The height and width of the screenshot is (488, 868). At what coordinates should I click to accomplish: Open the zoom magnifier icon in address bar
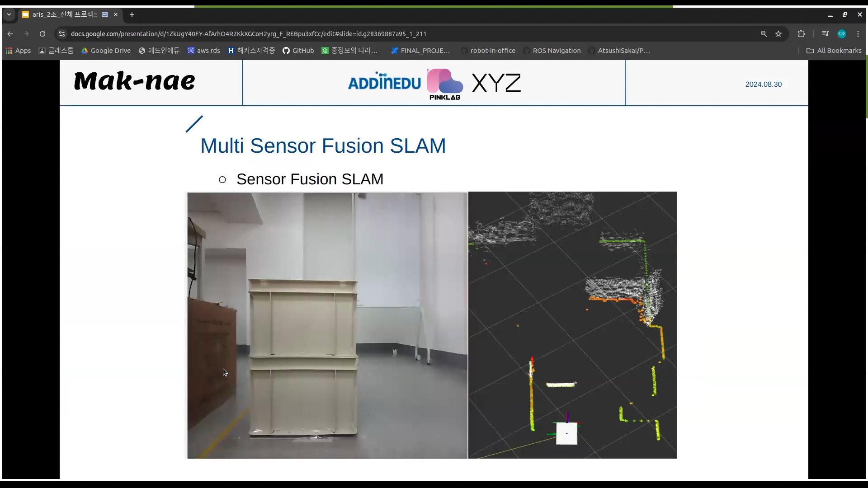764,34
